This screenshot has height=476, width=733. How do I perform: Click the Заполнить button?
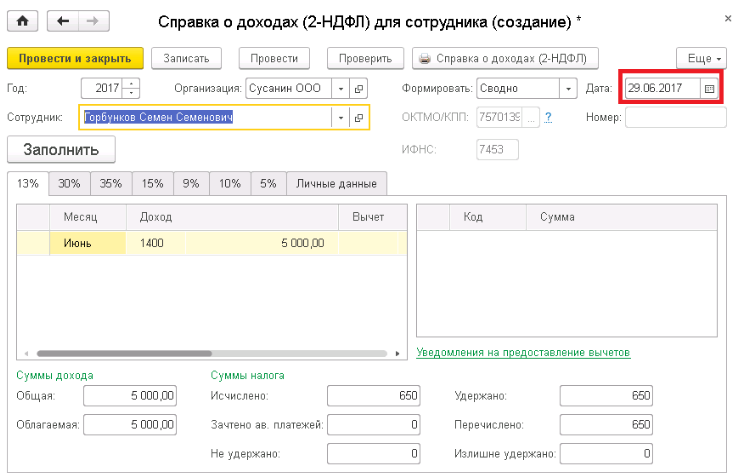(x=61, y=150)
